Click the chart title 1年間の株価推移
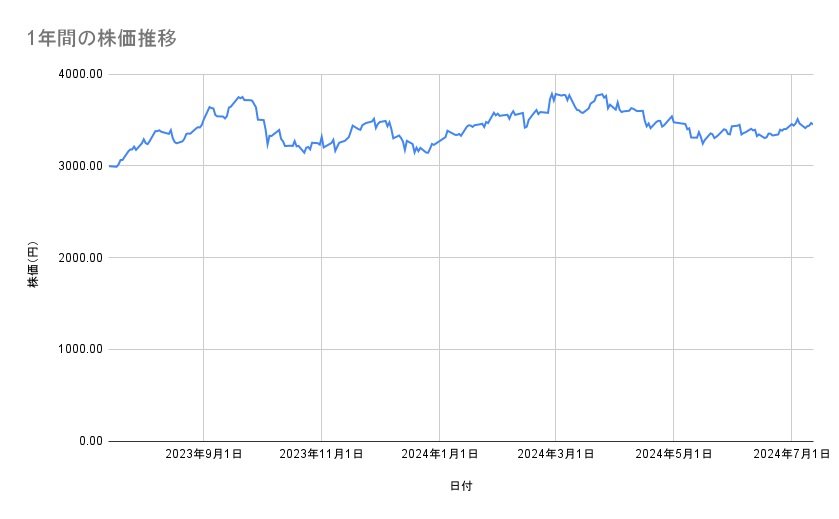The width and height of the screenshot is (839, 519). 103,38
